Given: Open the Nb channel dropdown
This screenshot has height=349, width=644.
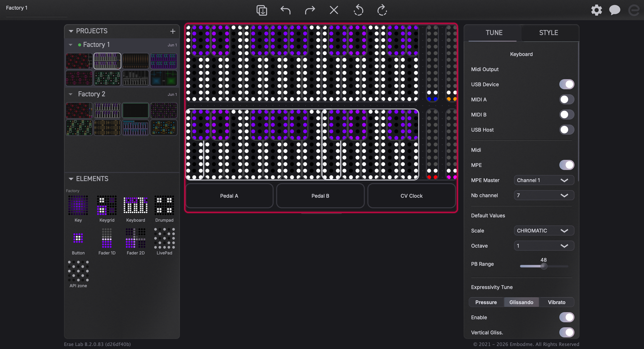Looking at the screenshot, I should 544,195.
